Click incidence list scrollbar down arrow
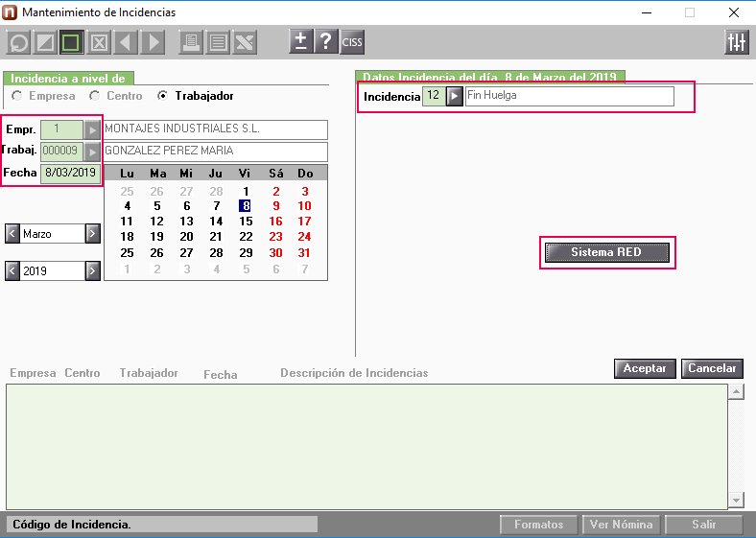This screenshot has height=538, width=756. pyautogui.click(x=736, y=501)
